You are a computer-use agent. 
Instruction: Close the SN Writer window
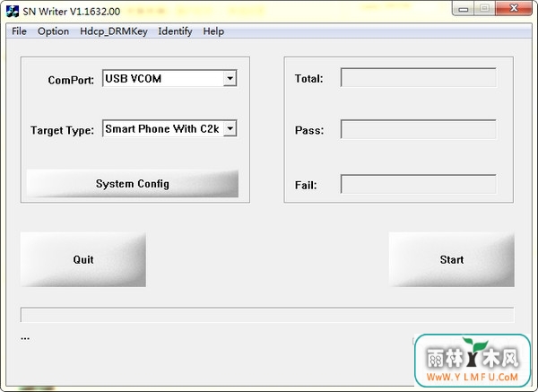(x=514, y=9)
